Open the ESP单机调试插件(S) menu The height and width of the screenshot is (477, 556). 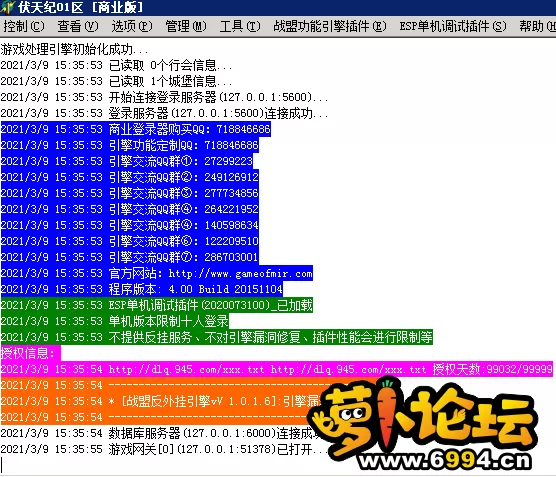(x=453, y=26)
